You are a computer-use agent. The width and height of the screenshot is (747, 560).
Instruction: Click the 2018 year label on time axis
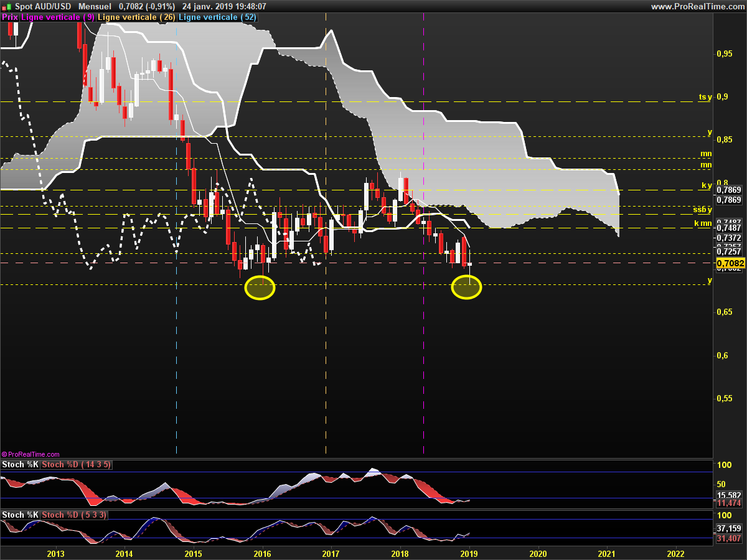click(400, 553)
